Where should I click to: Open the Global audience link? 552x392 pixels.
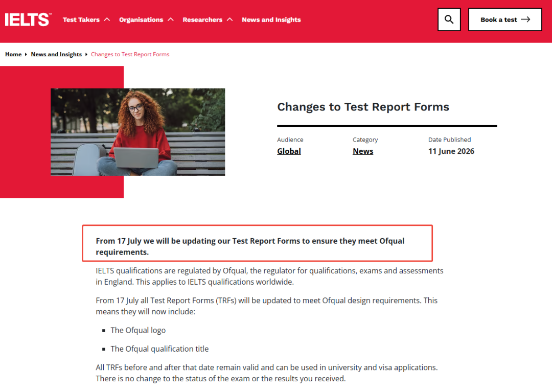pos(289,151)
